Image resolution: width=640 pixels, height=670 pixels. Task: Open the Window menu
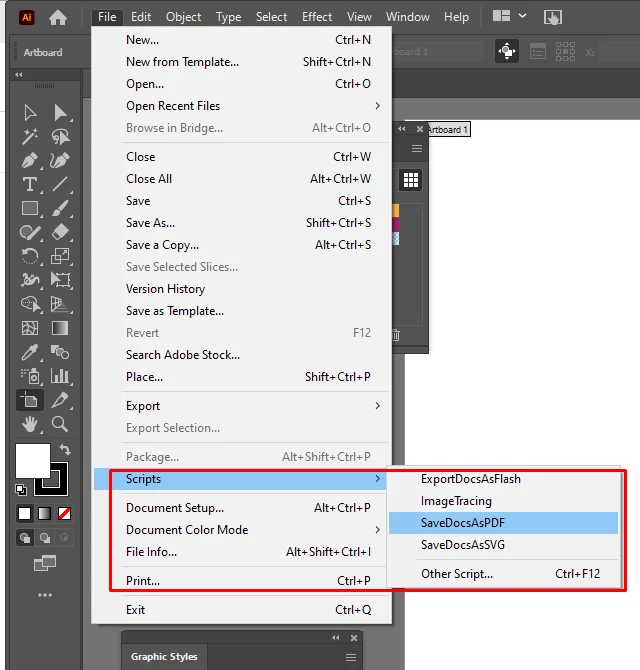click(x=408, y=17)
